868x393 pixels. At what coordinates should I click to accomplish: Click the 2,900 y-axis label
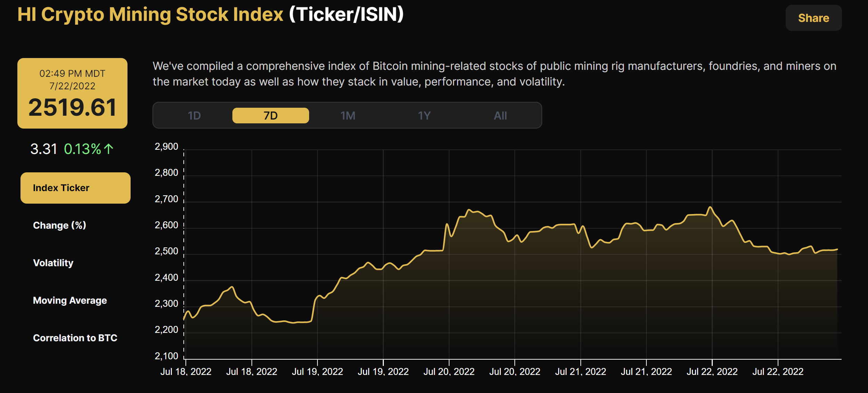pyautogui.click(x=167, y=147)
